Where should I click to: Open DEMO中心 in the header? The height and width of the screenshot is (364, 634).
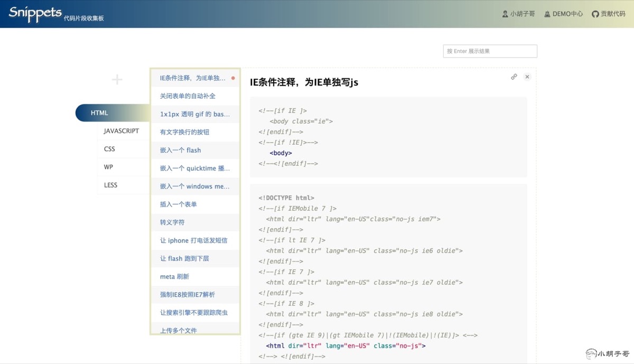click(x=563, y=14)
